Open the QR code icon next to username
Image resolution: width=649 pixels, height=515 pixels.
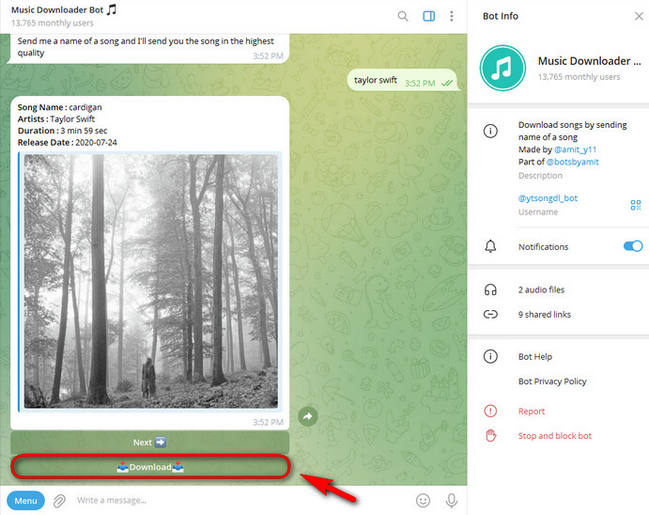pyautogui.click(x=636, y=205)
